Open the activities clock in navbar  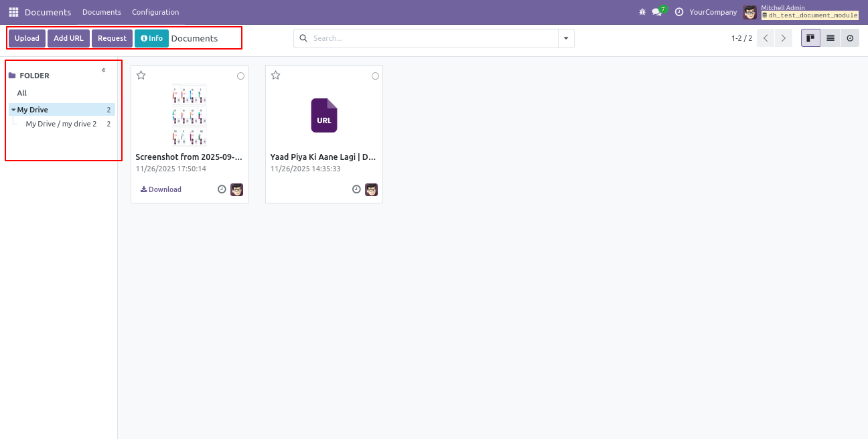[679, 12]
